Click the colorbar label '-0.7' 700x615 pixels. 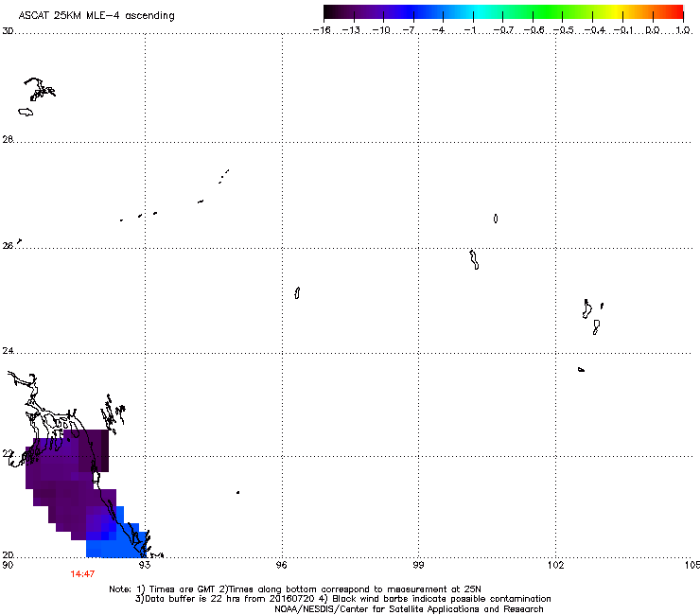pyautogui.click(x=503, y=30)
